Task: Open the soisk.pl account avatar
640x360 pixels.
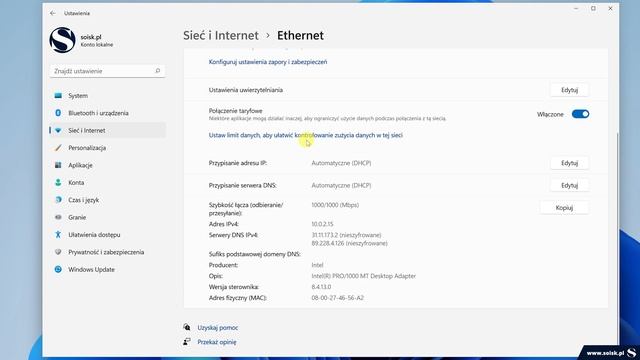Action: click(x=62, y=40)
